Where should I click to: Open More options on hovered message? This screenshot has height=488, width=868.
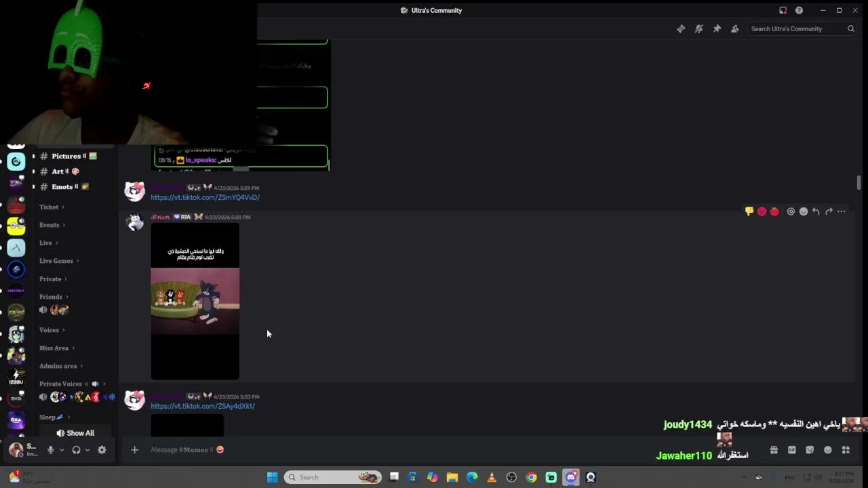pos(842,211)
